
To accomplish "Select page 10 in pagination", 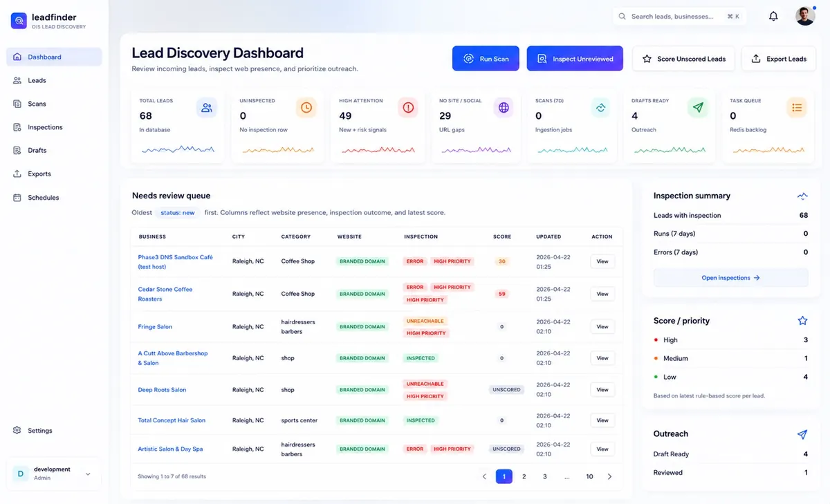I will 589,476.
